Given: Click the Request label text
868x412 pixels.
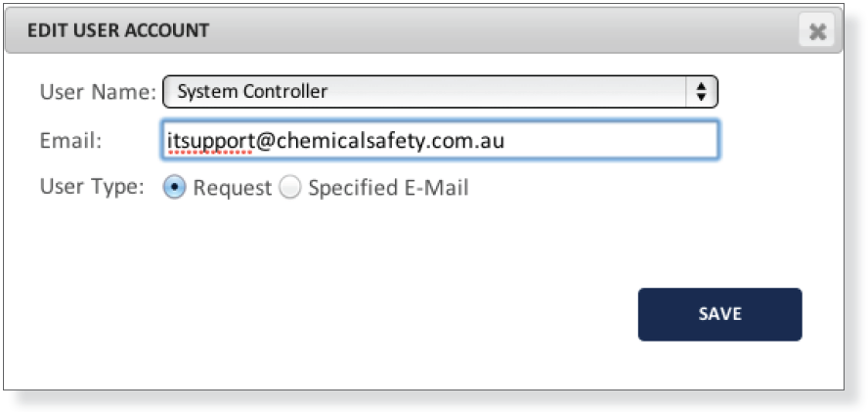Looking at the screenshot, I should 233,188.
